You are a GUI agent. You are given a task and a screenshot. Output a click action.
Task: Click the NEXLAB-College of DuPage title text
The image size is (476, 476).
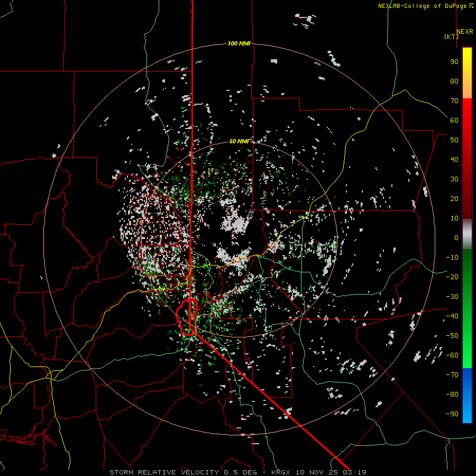[425, 6]
